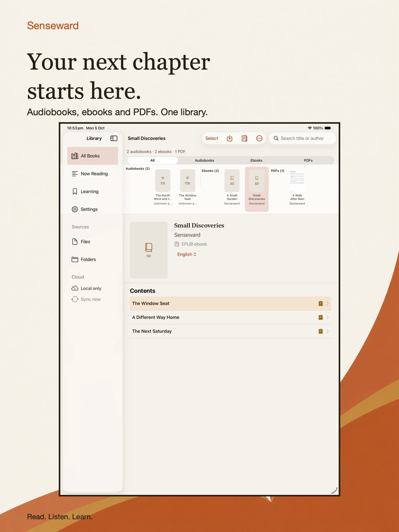Viewport: 399px width, 532px height.
Task: Select The Window Seat audiobook cover
Action: 188,180
